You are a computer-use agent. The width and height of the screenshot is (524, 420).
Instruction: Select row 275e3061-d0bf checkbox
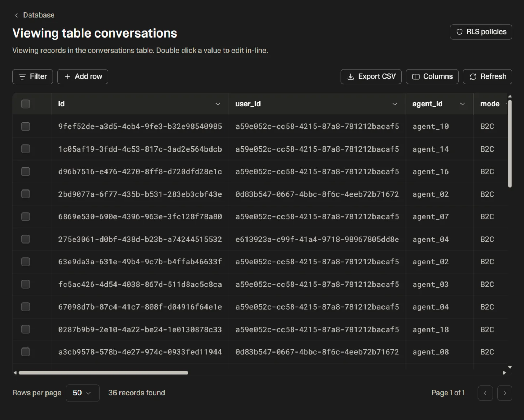pyautogui.click(x=26, y=239)
